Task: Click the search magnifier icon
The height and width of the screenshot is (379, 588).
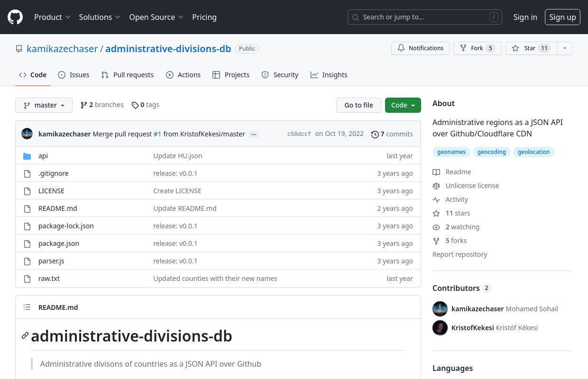Action: 356,17
